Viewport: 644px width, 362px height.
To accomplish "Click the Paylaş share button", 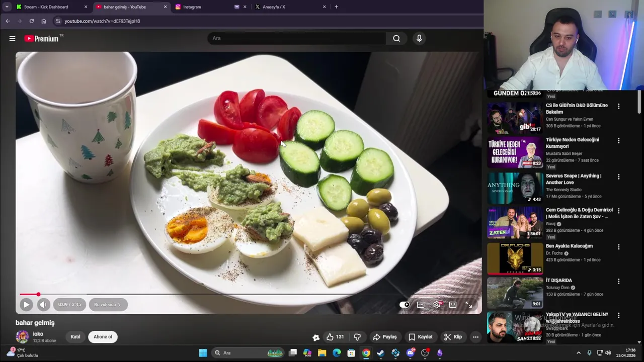I will pos(385,337).
